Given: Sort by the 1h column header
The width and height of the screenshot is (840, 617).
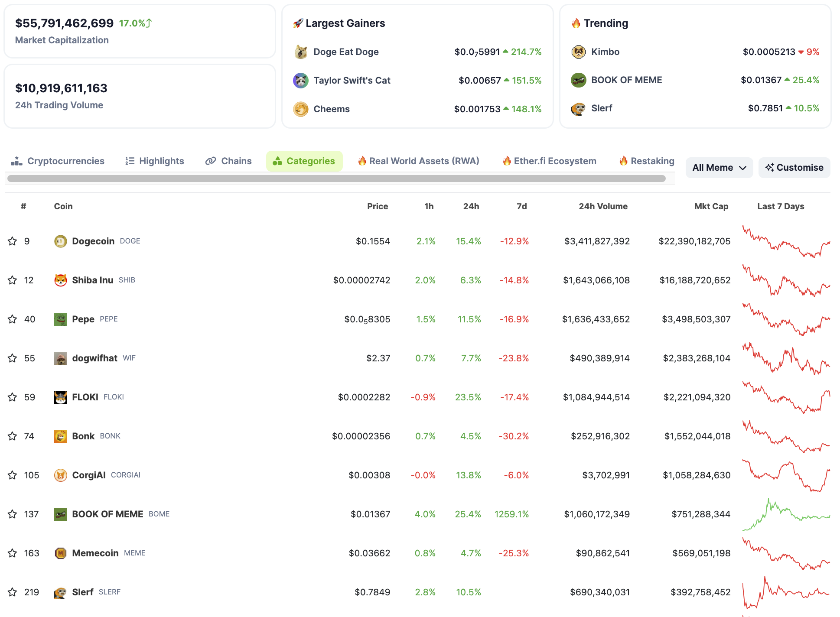Looking at the screenshot, I should (x=429, y=207).
